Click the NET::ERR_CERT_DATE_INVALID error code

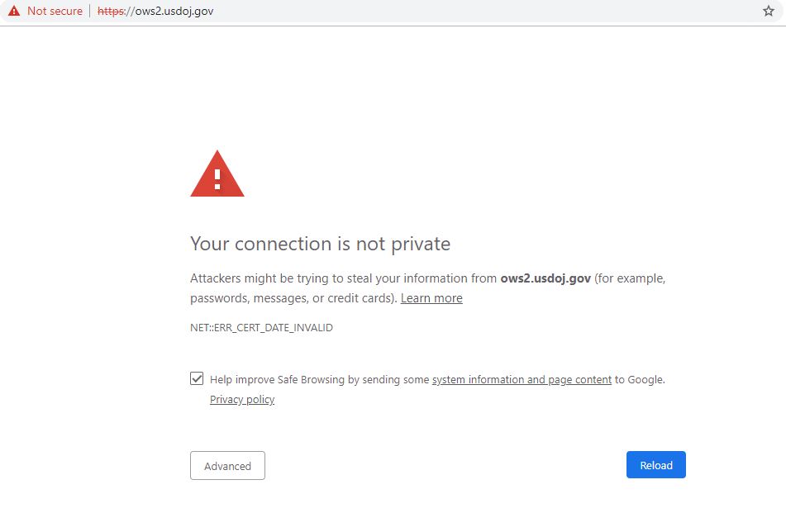(261, 328)
